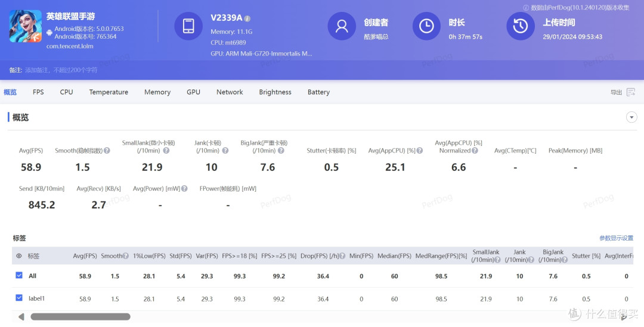
Task: Click the 备注 note input field
Action: click(x=61, y=70)
